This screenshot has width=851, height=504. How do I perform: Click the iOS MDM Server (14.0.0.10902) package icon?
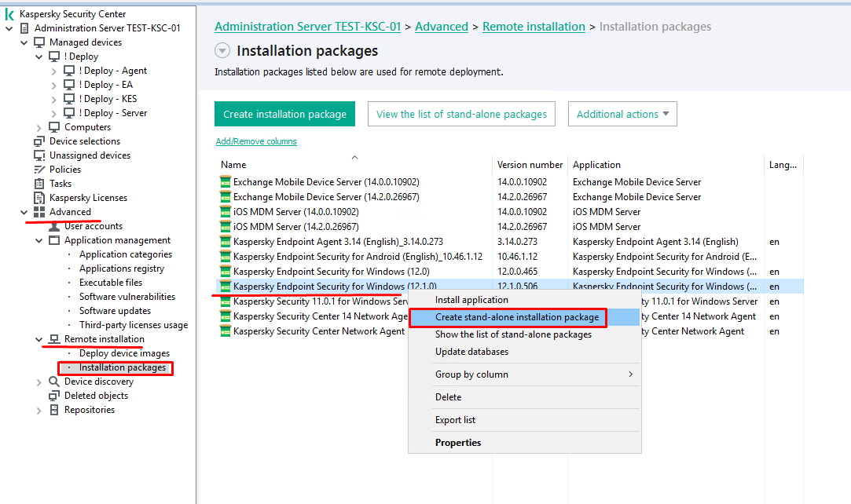click(226, 212)
